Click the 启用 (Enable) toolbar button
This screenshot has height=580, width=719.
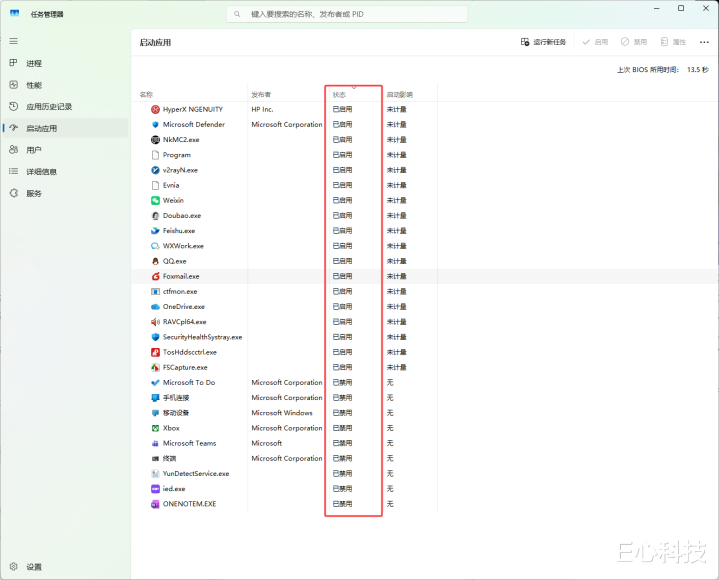595,42
